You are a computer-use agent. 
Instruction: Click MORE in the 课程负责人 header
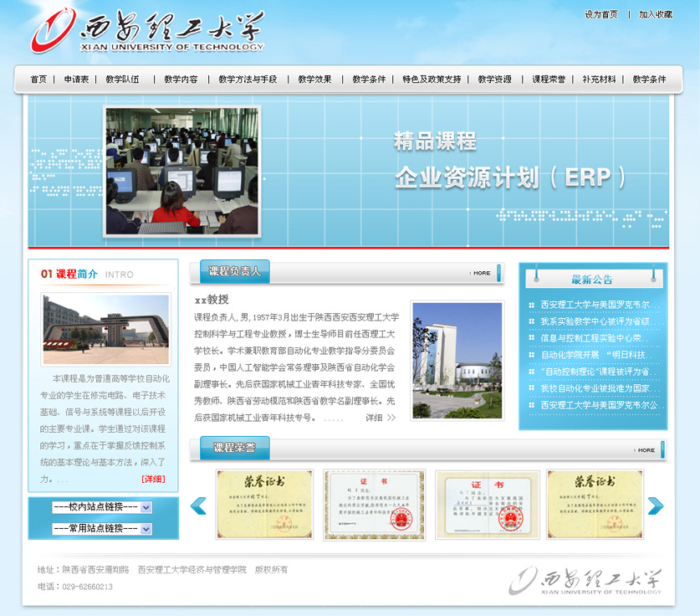pyautogui.click(x=481, y=273)
